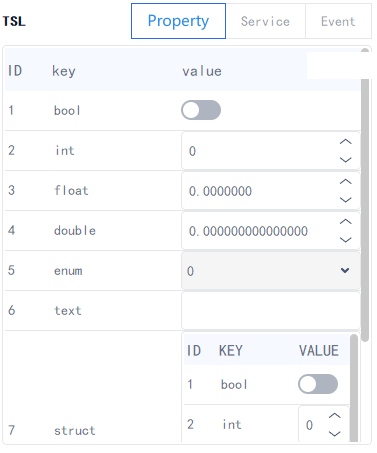Click the struct table inner scrollbar
This screenshot has height=453, width=377.
[x=354, y=388]
